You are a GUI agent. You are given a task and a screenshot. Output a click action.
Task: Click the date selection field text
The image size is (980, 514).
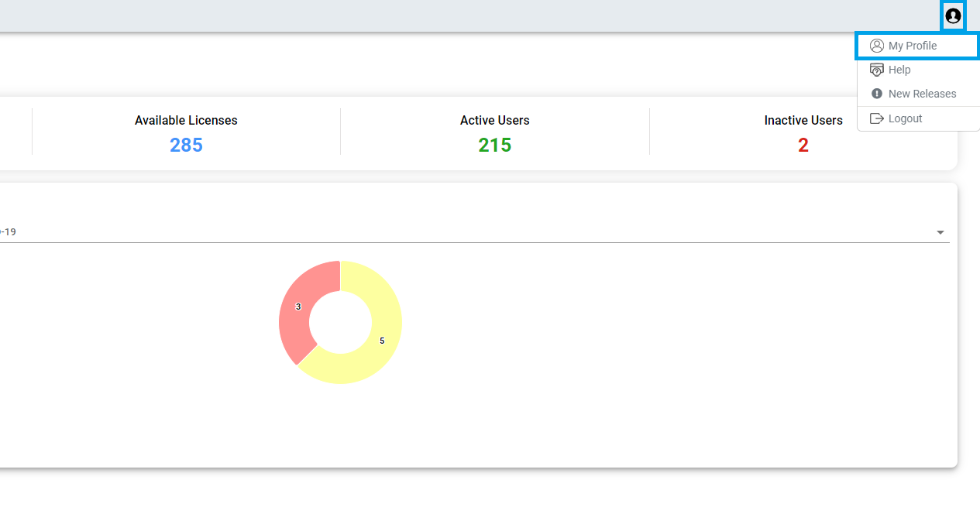tap(9, 231)
